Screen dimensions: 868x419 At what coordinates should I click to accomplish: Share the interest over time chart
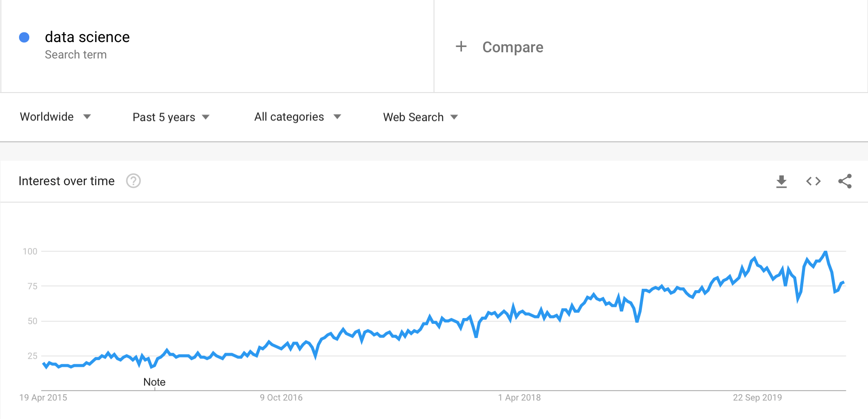(x=845, y=181)
